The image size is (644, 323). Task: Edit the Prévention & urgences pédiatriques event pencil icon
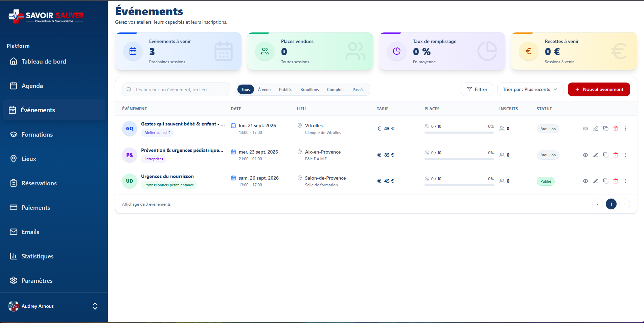[596, 155]
